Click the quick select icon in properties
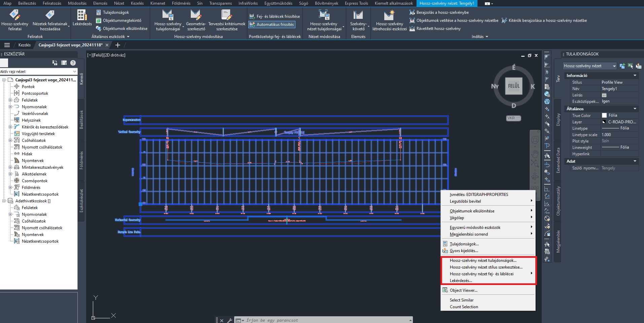 (638, 66)
